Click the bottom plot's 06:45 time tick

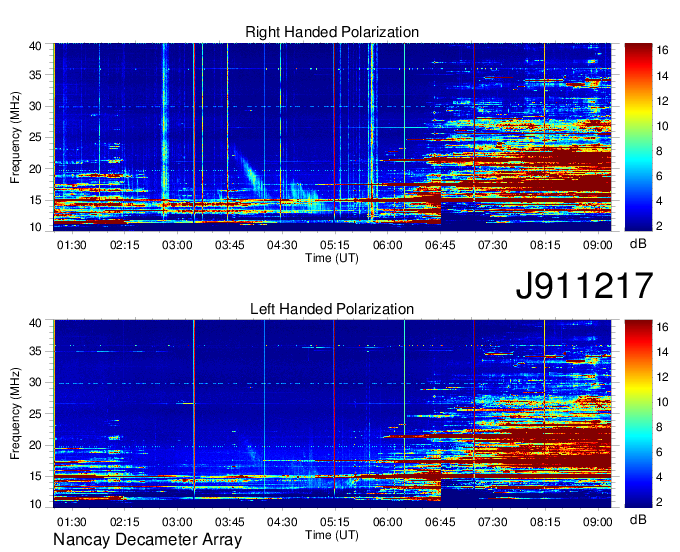440,522
